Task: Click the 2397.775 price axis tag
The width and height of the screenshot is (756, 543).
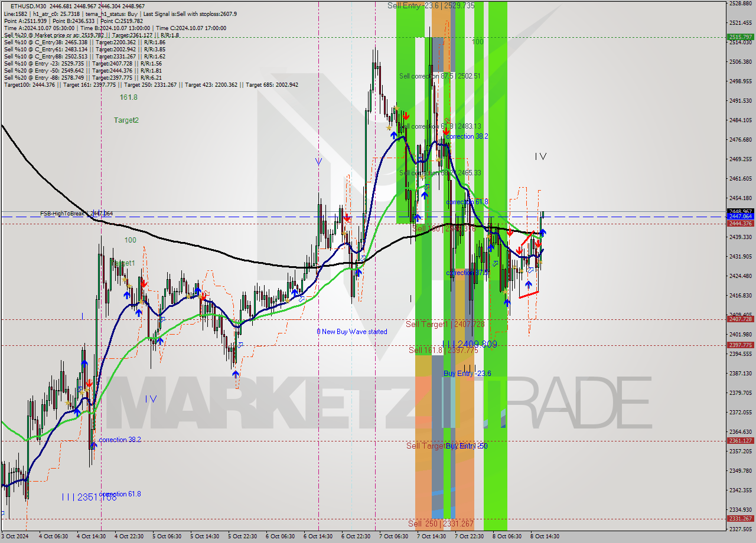Action: coord(741,345)
